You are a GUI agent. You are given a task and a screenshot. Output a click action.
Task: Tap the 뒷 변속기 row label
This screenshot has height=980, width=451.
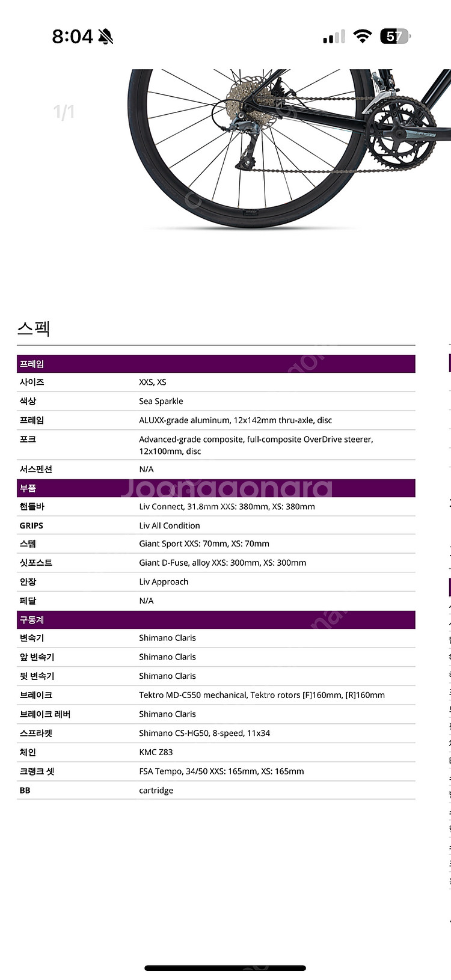[37, 676]
